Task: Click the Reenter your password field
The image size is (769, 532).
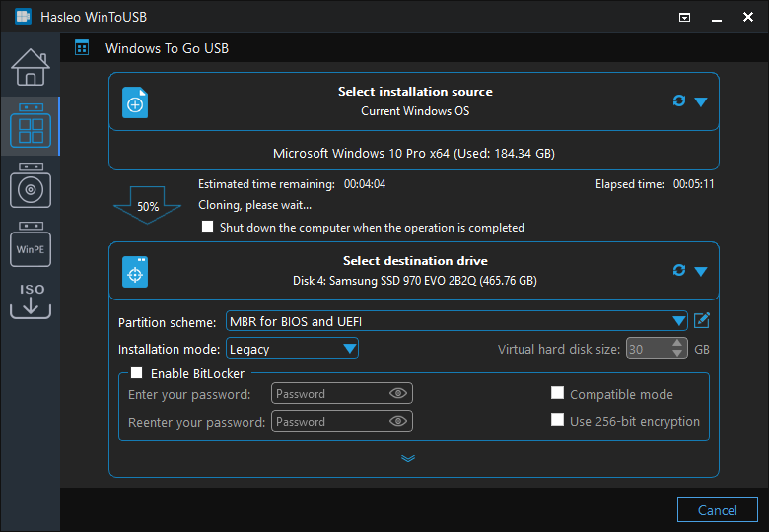Action: [342, 421]
